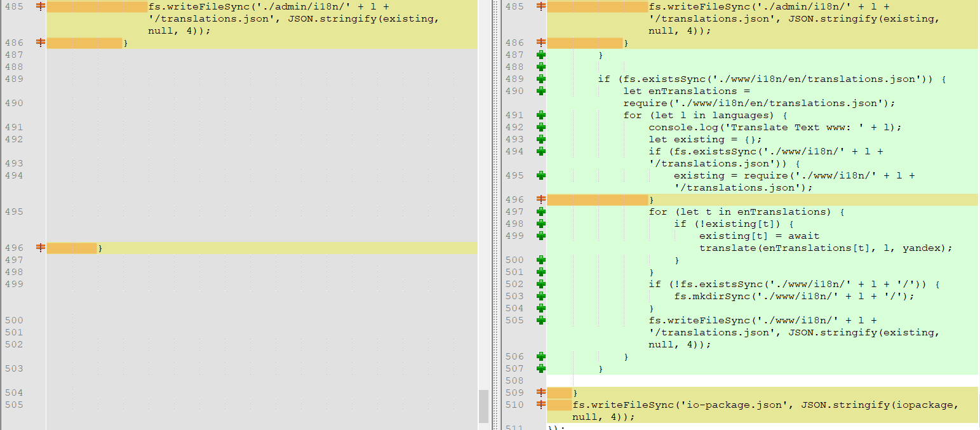Click fs.writeFileSync './admin/i18n/' in right pane
The image size is (980, 430).
(x=794, y=18)
